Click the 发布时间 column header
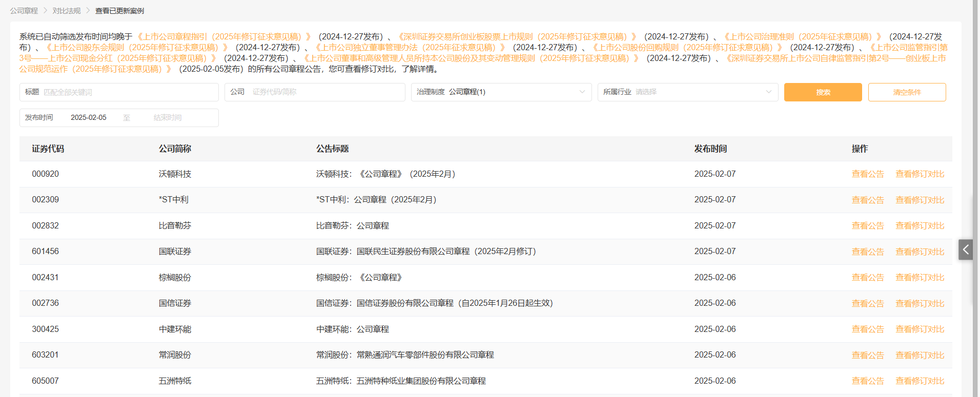 (710, 149)
